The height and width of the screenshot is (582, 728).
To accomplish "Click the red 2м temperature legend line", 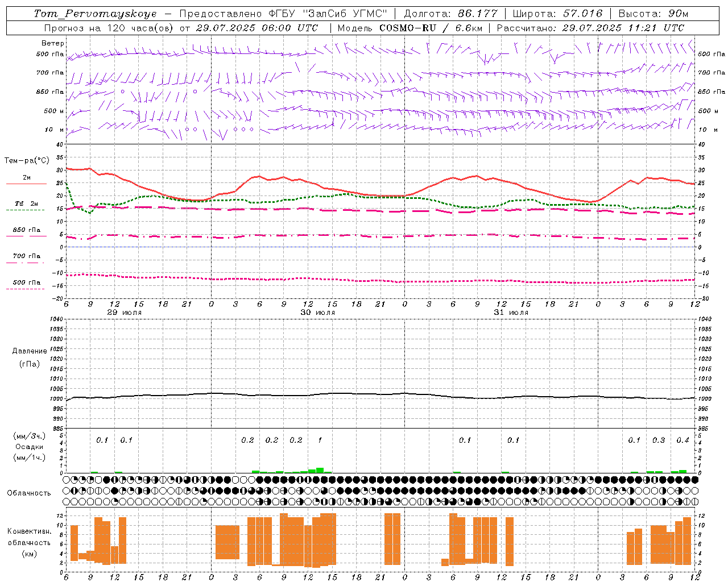I will tap(26, 184).
